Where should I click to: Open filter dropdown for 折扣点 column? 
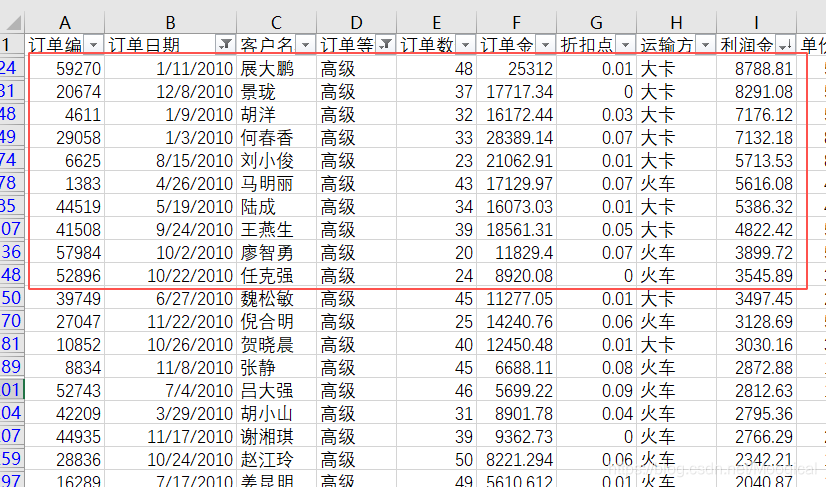tap(625, 45)
